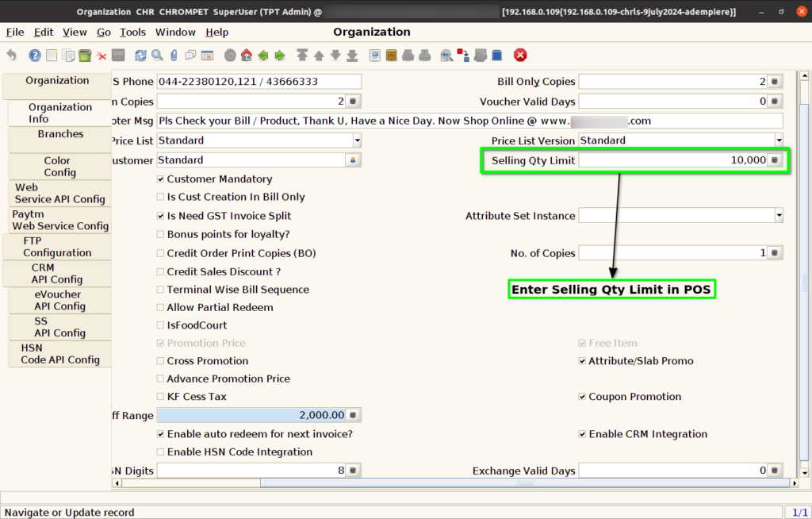Open the Tools menu

pyautogui.click(x=132, y=33)
